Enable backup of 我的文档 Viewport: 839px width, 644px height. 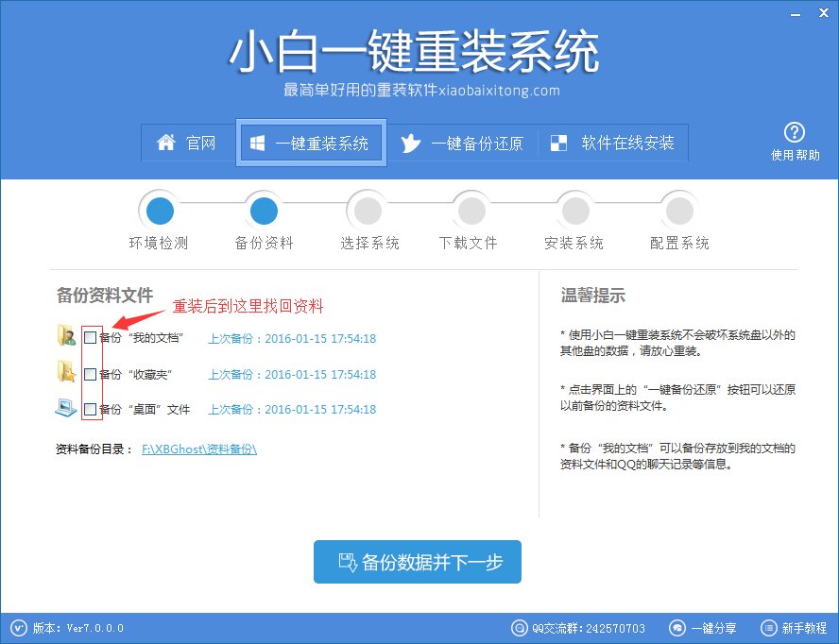91,336
